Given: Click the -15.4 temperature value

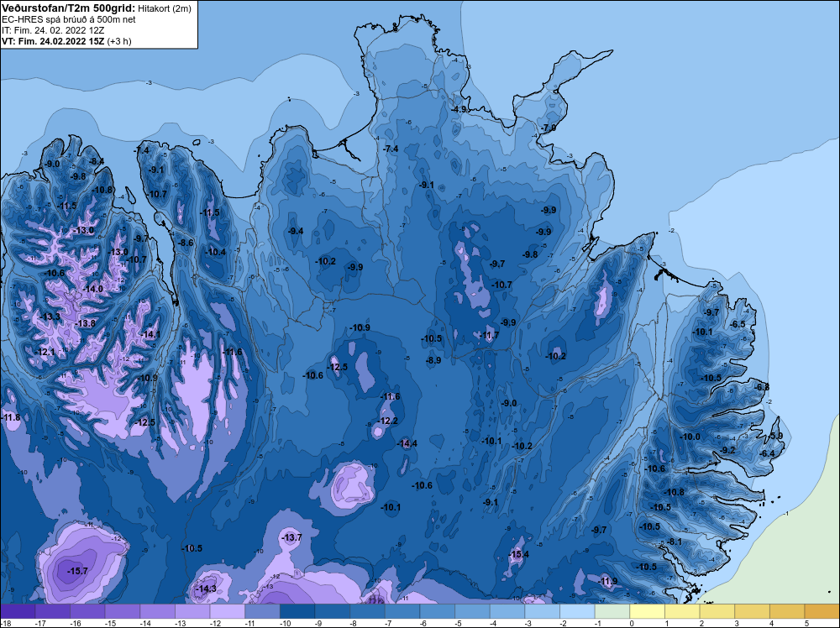Looking at the screenshot, I should tap(518, 554).
